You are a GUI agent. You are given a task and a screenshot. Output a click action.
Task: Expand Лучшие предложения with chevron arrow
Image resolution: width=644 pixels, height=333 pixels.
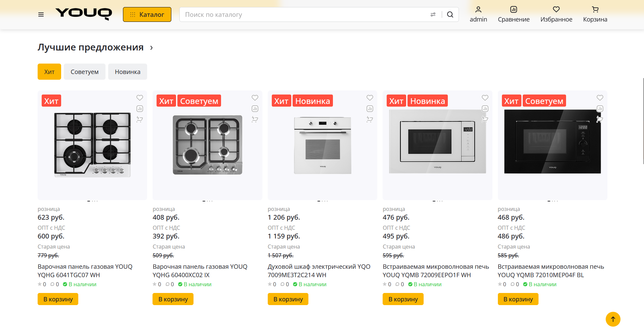point(152,48)
